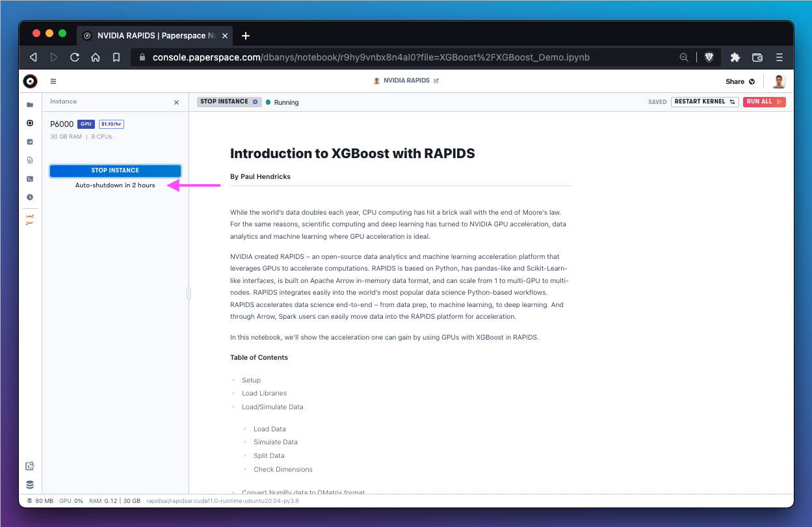The image size is (812, 527).
Task: Click the $1.10/hr price badge
Action: pyautogui.click(x=112, y=124)
